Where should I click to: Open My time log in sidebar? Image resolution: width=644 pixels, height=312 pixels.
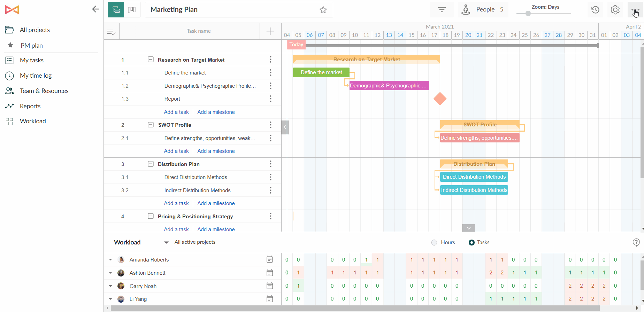(36, 76)
